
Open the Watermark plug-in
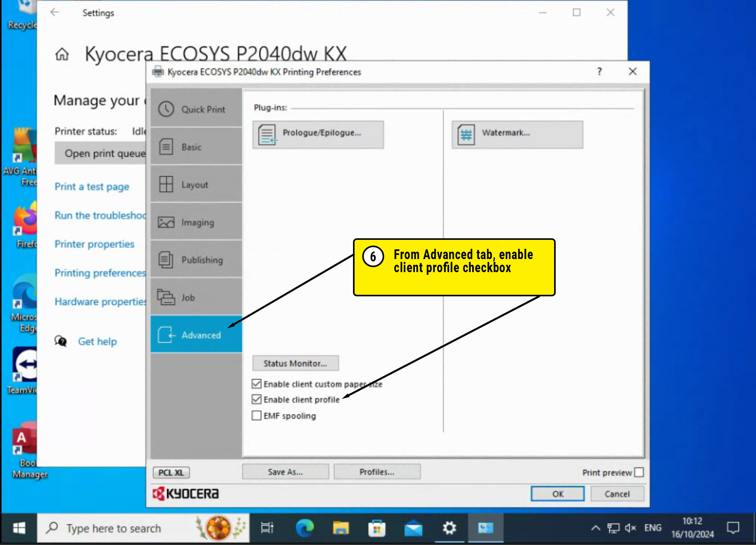517,135
